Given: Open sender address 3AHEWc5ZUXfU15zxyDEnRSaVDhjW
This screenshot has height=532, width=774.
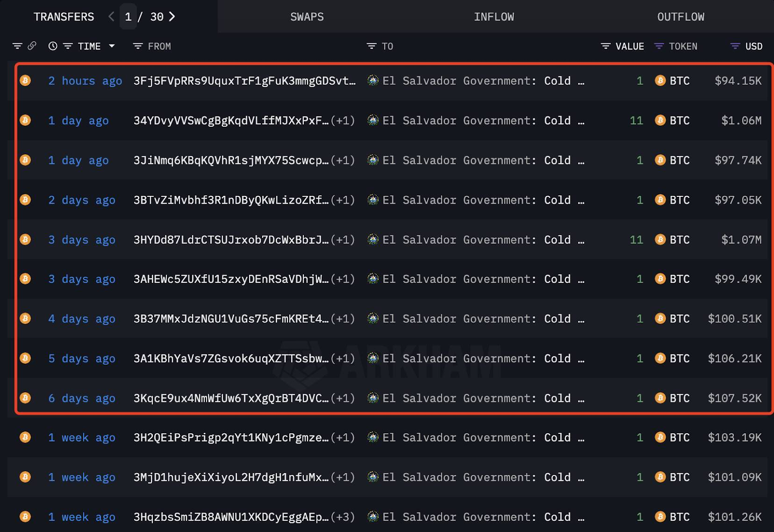Looking at the screenshot, I should (x=231, y=279).
